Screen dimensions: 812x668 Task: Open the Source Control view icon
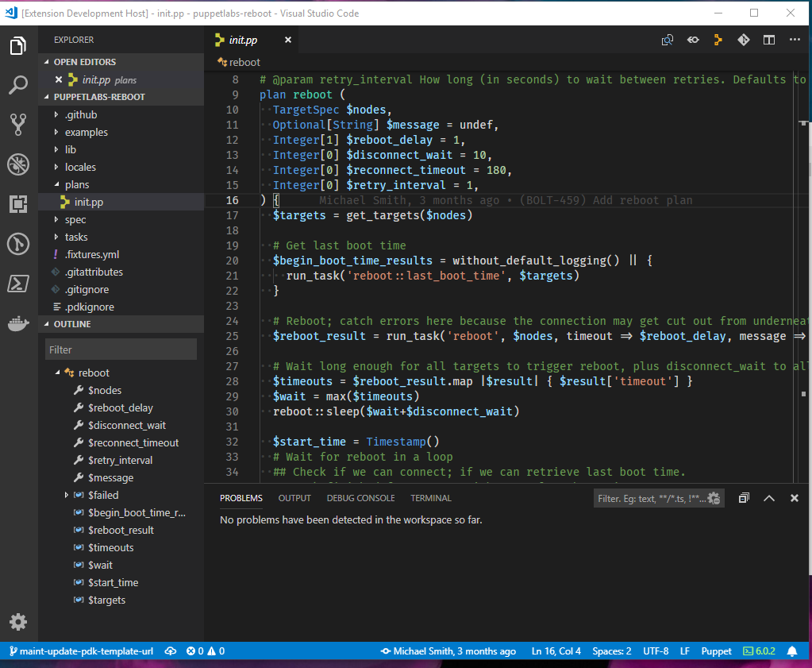point(18,125)
